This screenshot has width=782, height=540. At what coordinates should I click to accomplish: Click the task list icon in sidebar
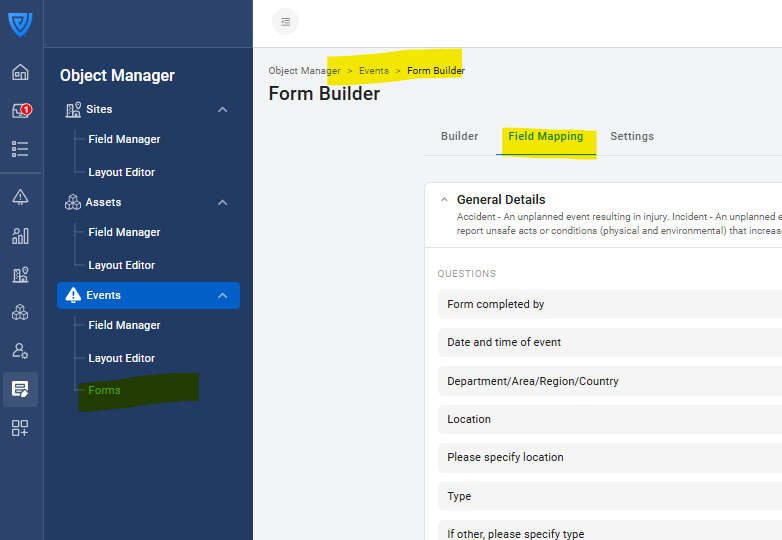click(x=20, y=149)
